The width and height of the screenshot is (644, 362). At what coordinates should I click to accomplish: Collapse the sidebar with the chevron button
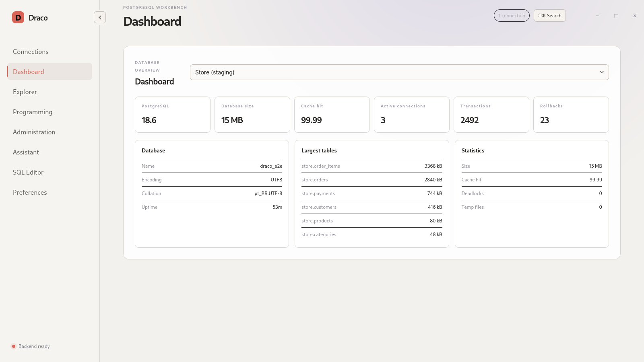(100, 17)
